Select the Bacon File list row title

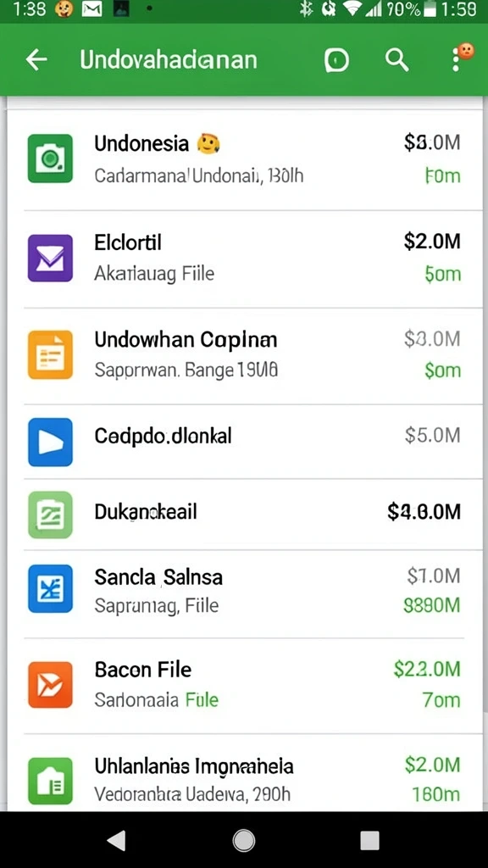(143, 670)
